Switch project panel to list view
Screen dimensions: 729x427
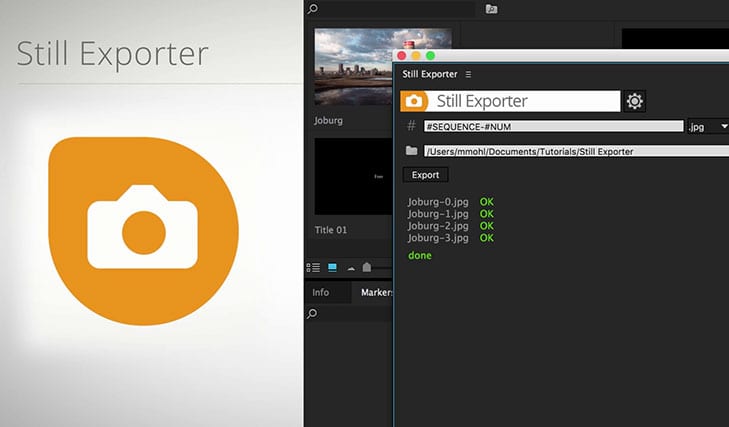pyautogui.click(x=314, y=268)
